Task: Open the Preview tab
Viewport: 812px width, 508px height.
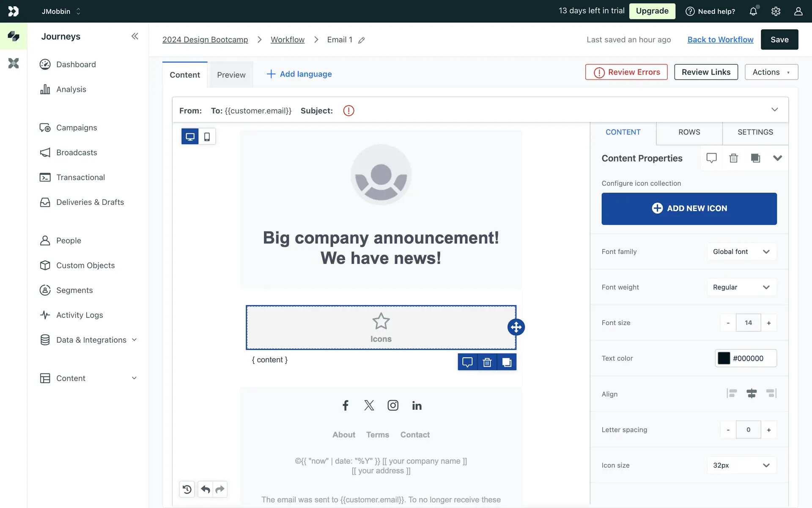Action: click(231, 75)
